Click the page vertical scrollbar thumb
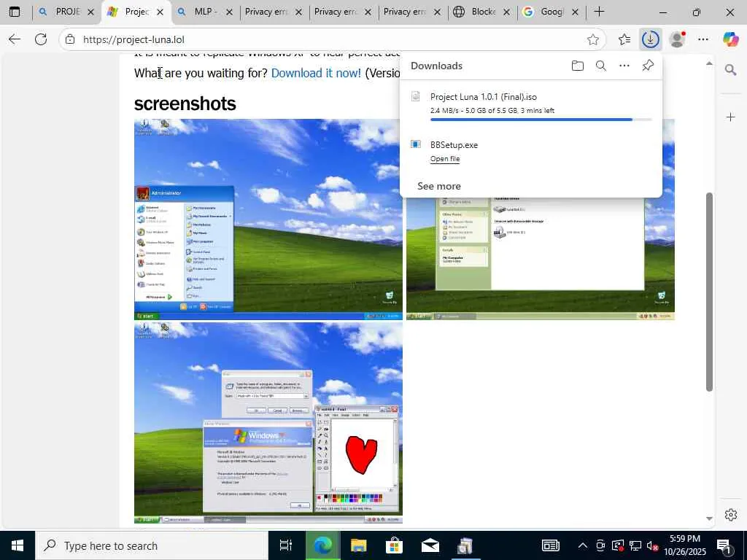This screenshot has width=747, height=560. click(709, 292)
